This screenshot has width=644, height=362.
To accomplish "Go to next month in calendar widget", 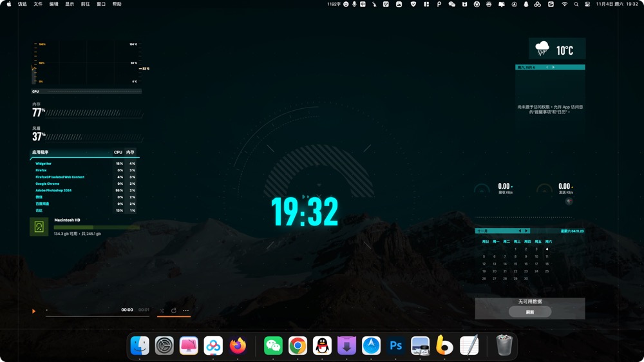I will pos(527,231).
